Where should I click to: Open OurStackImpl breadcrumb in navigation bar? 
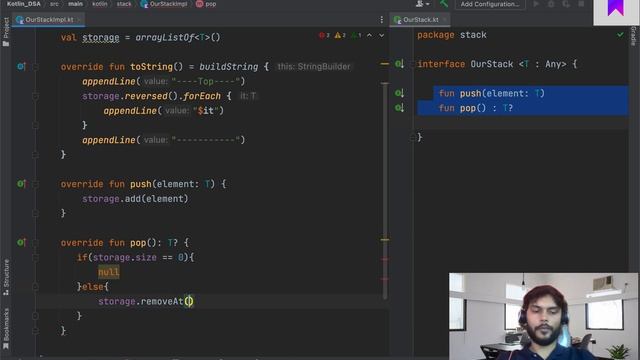point(164,4)
